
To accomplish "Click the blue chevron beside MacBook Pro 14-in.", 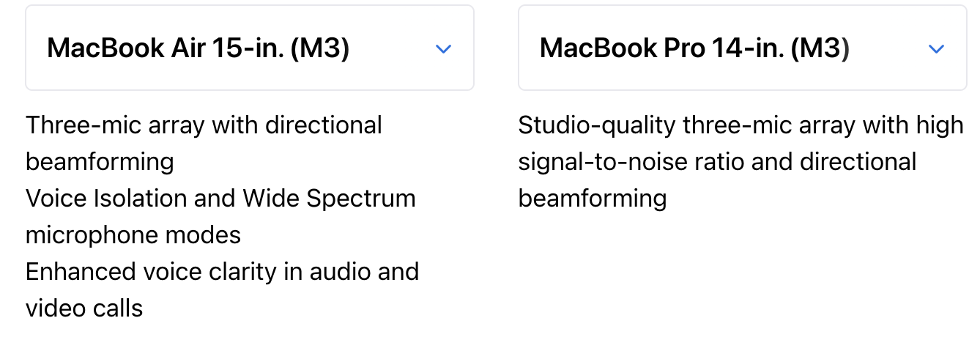I will [936, 49].
